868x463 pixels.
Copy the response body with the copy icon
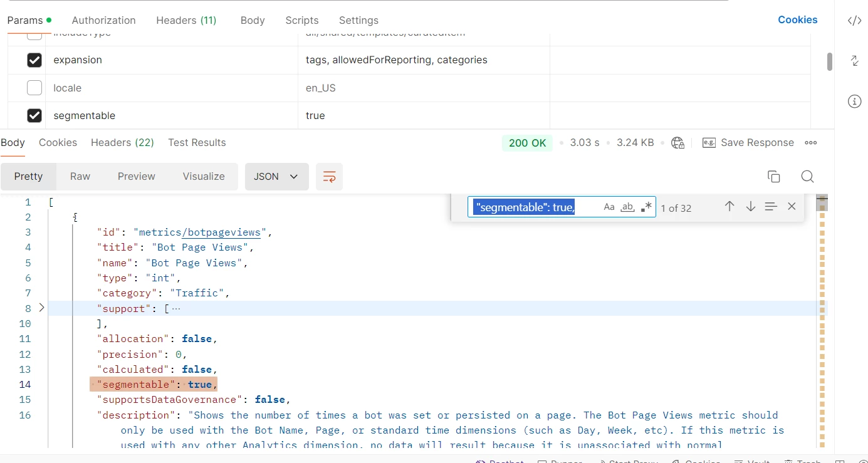coord(774,177)
